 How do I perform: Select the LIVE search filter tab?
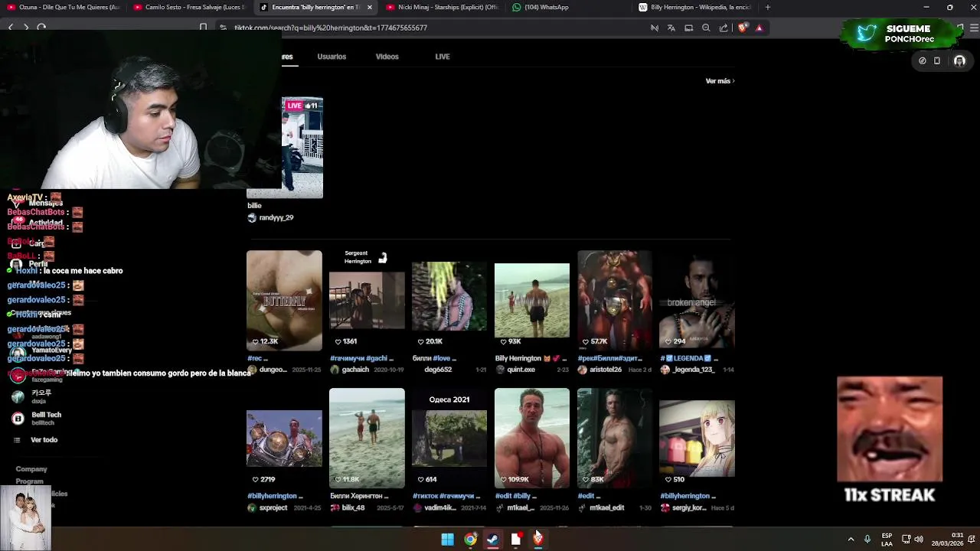click(443, 57)
